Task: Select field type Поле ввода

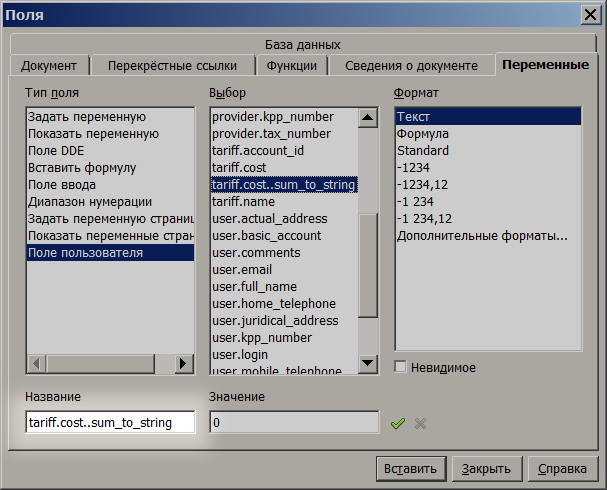Action: click(110, 185)
